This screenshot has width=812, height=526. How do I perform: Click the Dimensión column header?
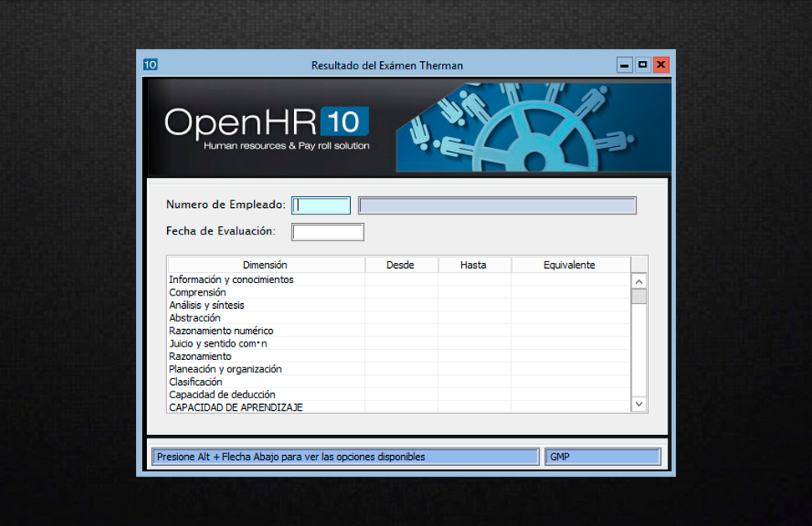tap(265, 265)
